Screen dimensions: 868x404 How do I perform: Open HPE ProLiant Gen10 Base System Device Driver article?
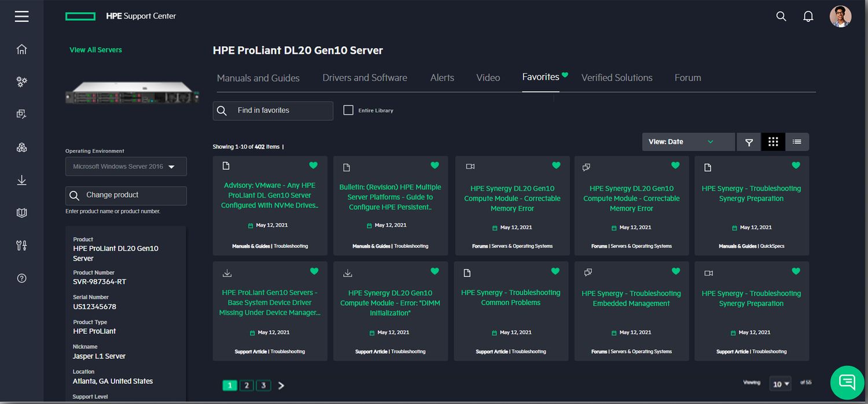[270, 302]
